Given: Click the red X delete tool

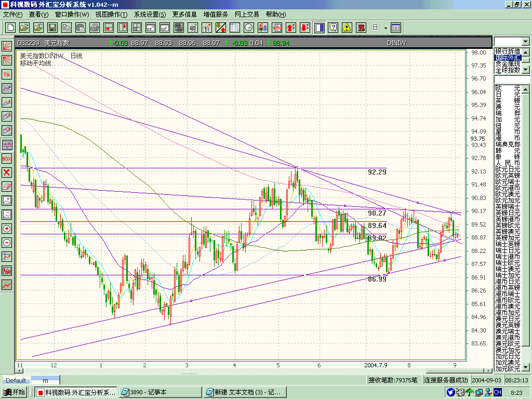Looking at the screenshot, I should tap(7, 172).
